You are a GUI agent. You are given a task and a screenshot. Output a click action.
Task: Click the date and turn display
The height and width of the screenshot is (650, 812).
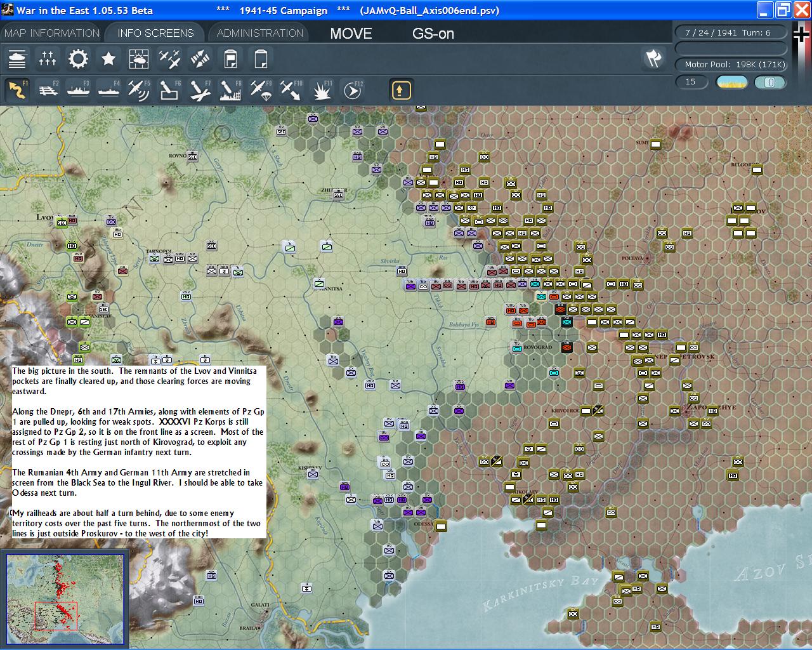click(731, 32)
